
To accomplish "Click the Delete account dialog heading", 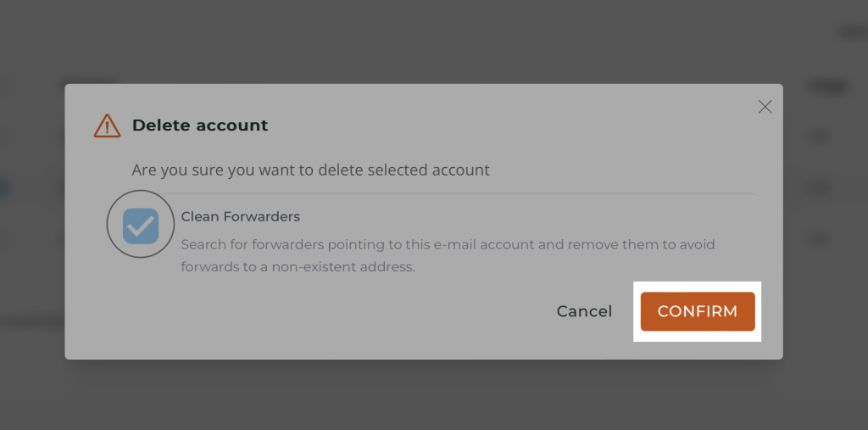I will click(200, 126).
